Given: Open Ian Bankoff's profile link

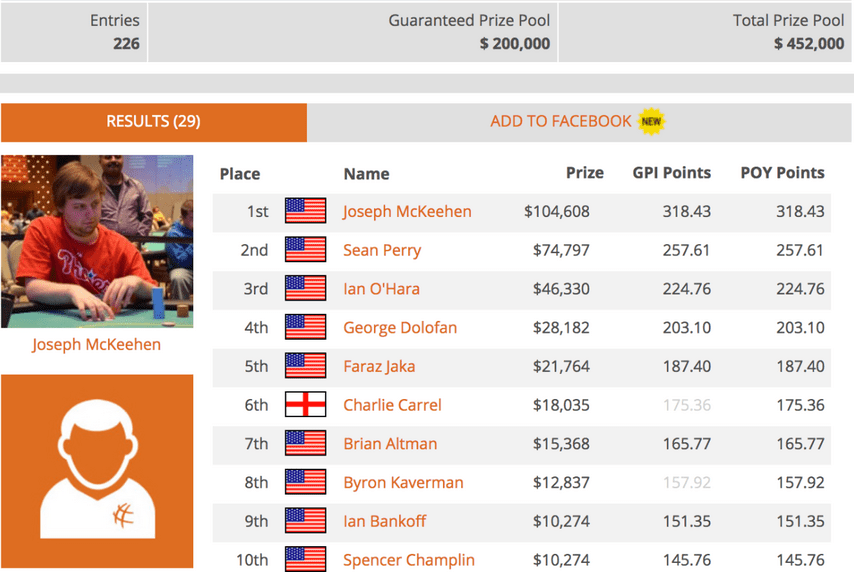Looking at the screenshot, I should click(385, 521).
